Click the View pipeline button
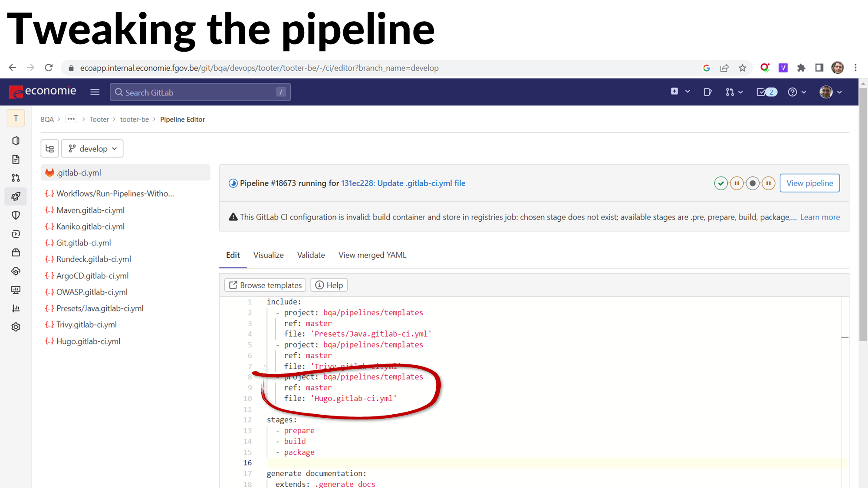This screenshot has width=868, height=488. [809, 183]
